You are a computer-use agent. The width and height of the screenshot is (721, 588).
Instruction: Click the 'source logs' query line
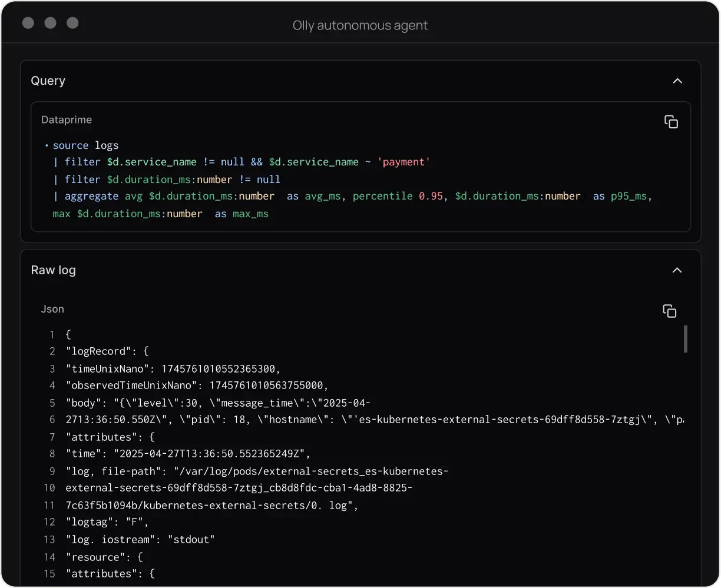85,145
